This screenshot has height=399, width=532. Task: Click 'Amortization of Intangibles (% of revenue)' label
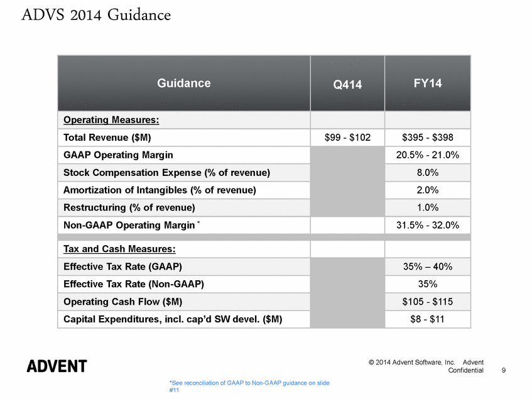coord(160,190)
